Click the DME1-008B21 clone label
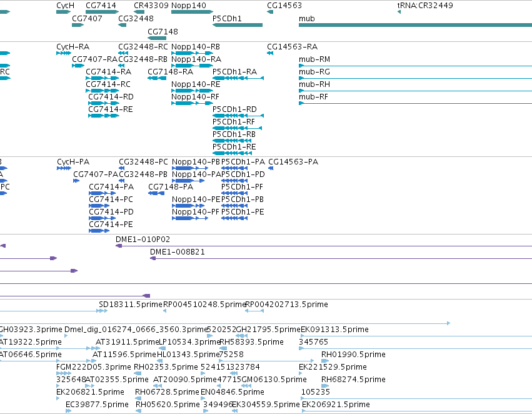Image resolution: width=532 pixels, height=414 pixels. click(177, 252)
